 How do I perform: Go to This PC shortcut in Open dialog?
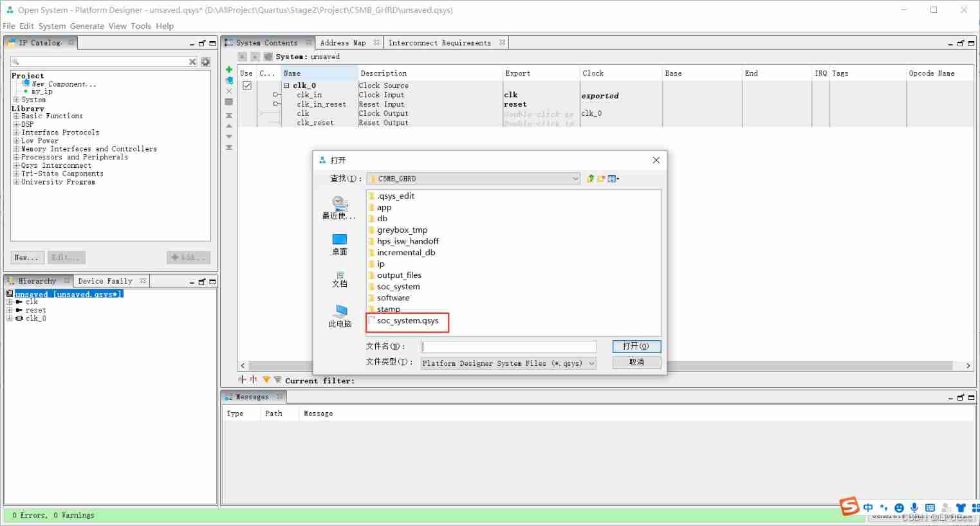(339, 316)
